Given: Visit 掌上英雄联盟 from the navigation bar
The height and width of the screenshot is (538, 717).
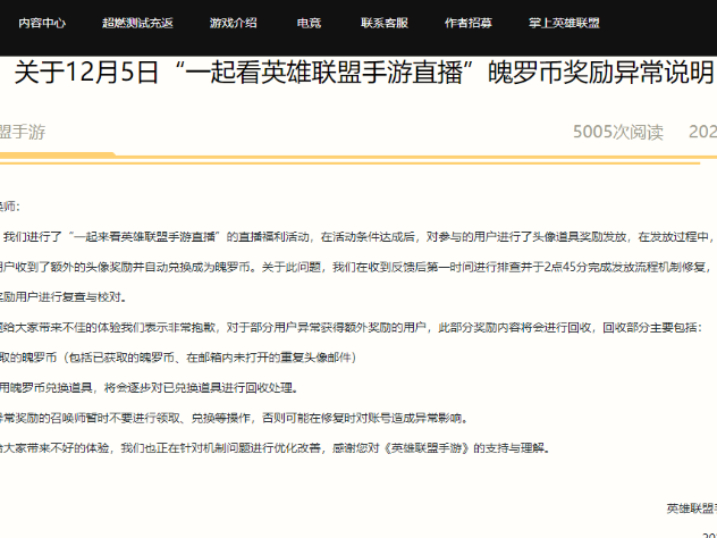Looking at the screenshot, I should click(564, 23).
